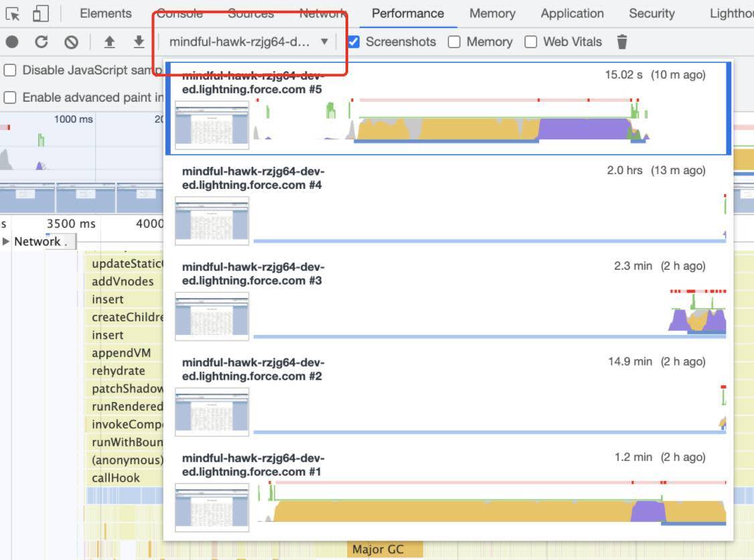The width and height of the screenshot is (754, 560).
Task: Click the reload and profile icon
Action: [42, 42]
